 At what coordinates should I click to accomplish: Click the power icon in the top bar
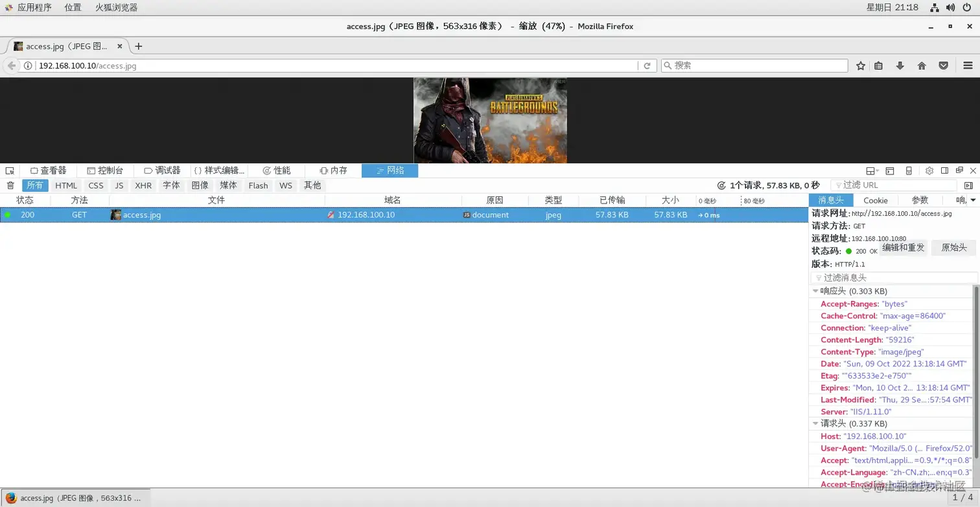pos(967,8)
